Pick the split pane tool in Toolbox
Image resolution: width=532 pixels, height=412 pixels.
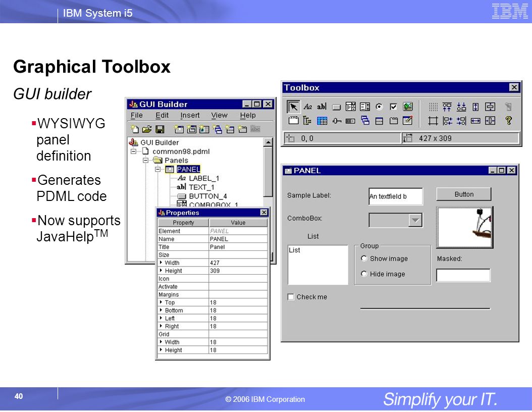pyautogui.click(x=379, y=121)
